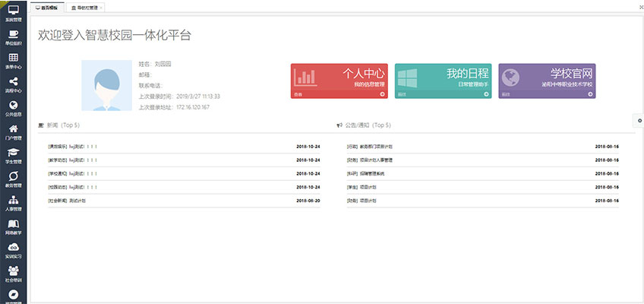This screenshot has height=304, width=644.
Task: Click the coffee cup icon in sidebar
Action: point(13,34)
